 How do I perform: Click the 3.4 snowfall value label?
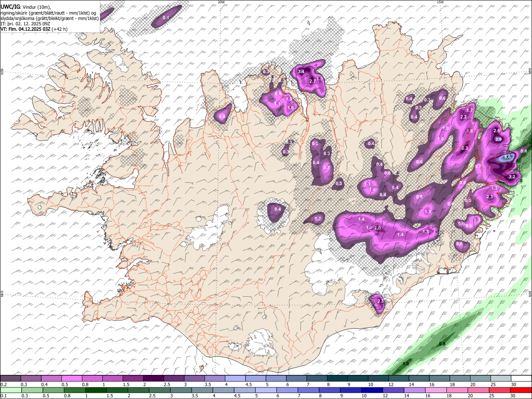pyautogui.click(x=301, y=72)
